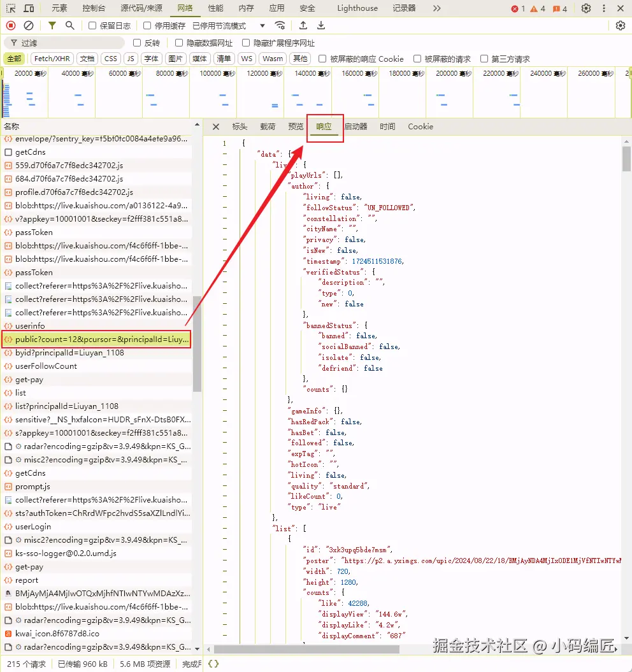Enable the disable cache checkbox
The image size is (632, 672).
click(x=147, y=25)
